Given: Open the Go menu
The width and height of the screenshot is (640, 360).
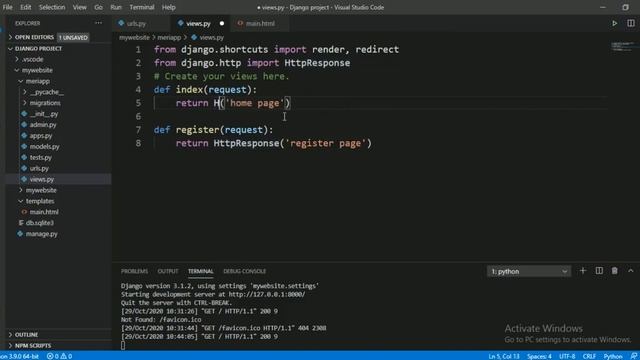Looking at the screenshot, I should pos(98,7).
